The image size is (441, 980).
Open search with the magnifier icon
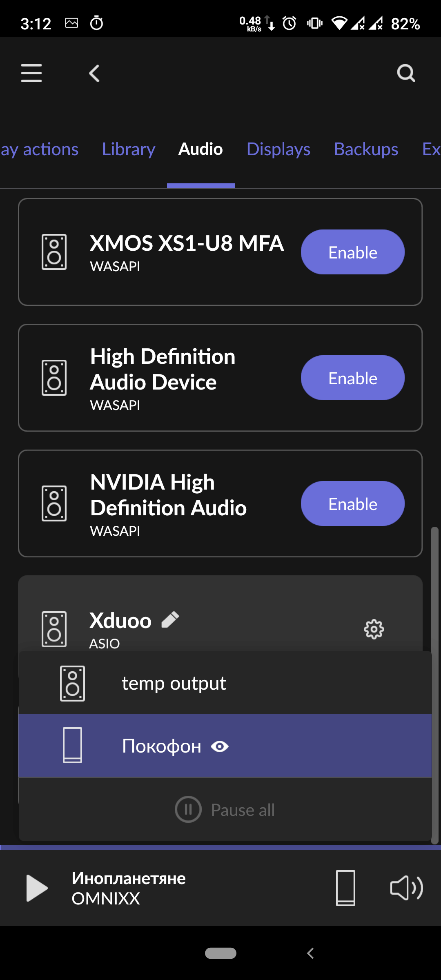point(406,73)
